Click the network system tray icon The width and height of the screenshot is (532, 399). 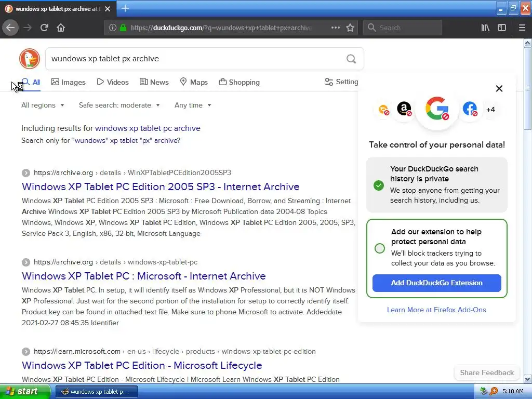pos(484,391)
